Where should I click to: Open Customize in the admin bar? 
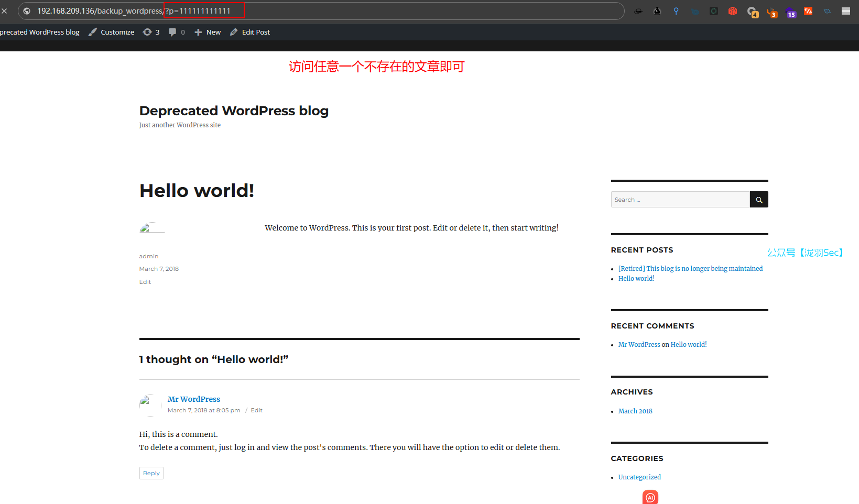[111, 32]
